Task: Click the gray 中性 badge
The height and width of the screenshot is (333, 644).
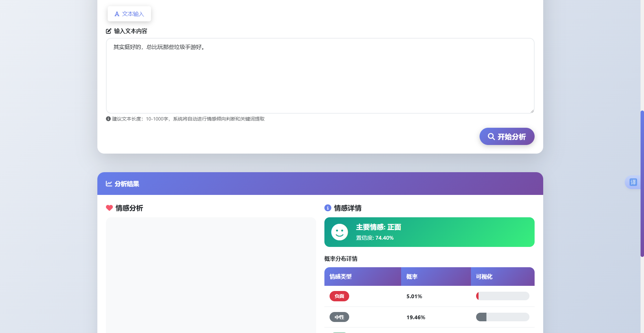Action: pos(339,317)
